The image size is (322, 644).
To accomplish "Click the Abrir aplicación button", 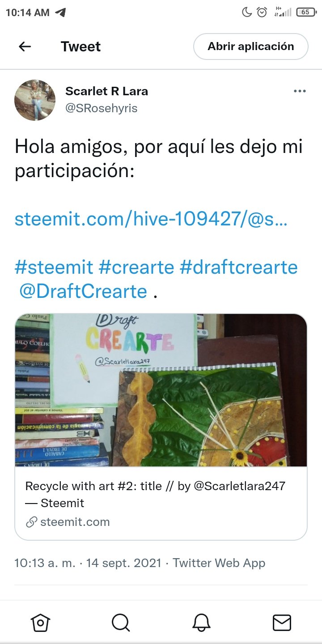I will [x=251, y=47].
